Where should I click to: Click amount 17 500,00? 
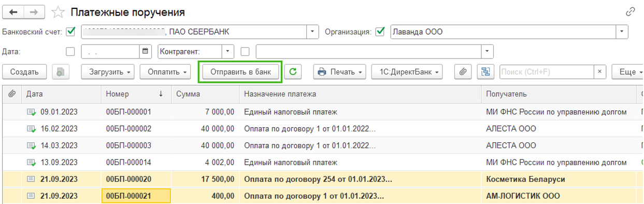[x=218, y=179]
